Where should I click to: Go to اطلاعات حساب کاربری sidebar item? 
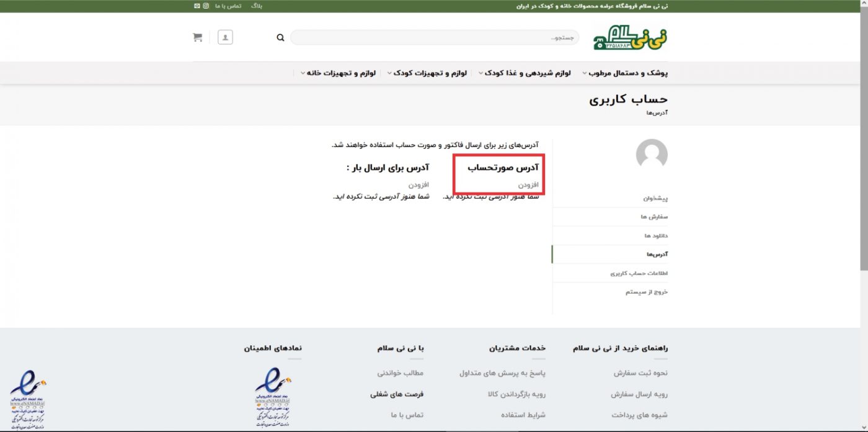(639, 273)
